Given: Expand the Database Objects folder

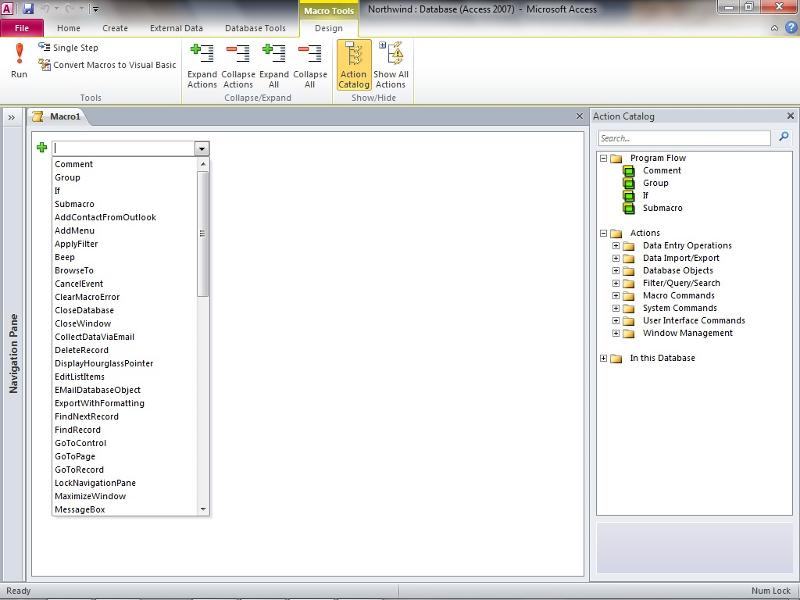Looking at the screenshot, I should click(x=616, y=270).
